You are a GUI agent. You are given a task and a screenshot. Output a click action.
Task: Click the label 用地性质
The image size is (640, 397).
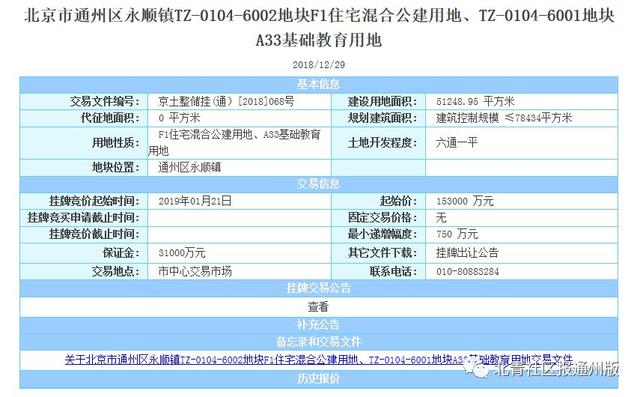(115, 143)
